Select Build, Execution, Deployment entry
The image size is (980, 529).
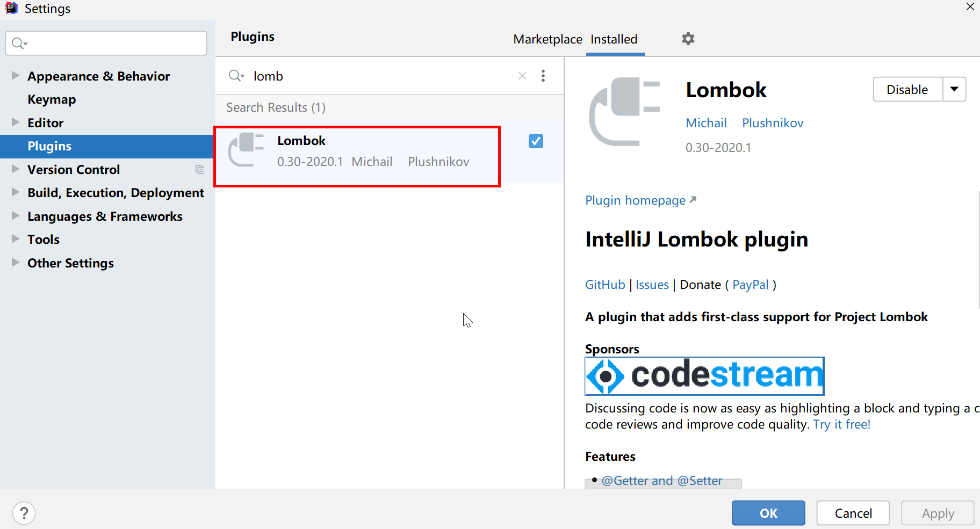[116, 193]
